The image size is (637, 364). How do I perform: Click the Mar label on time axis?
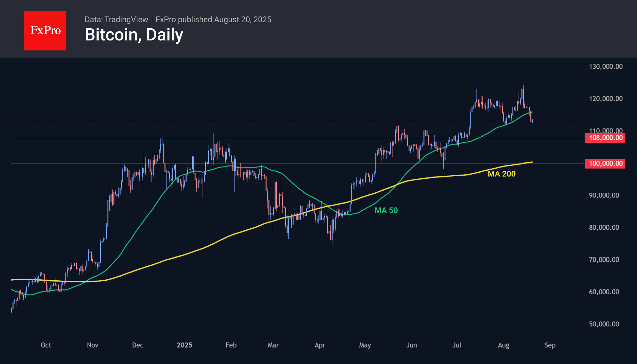coord(273,345)
